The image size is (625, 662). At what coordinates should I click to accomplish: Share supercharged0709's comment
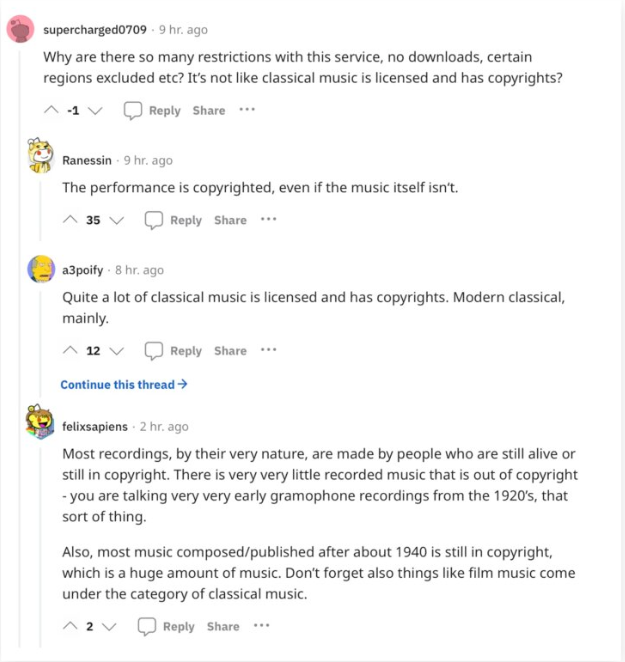coord(209,111)
